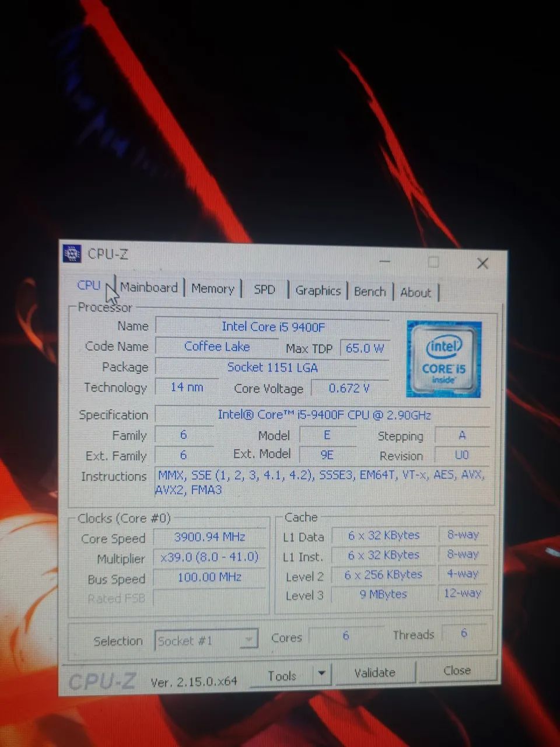
Task: Click the 65.0 W Max TDP value
Action: point(365,348)
